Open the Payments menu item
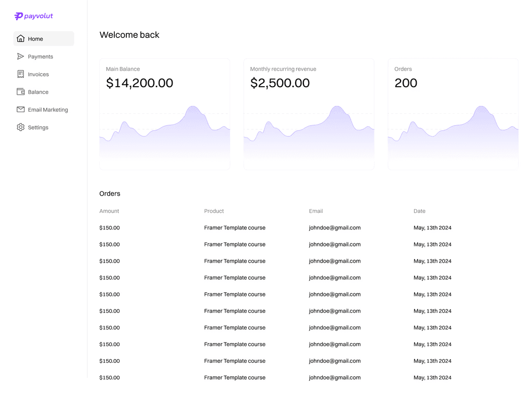 [x=44, y=56]
